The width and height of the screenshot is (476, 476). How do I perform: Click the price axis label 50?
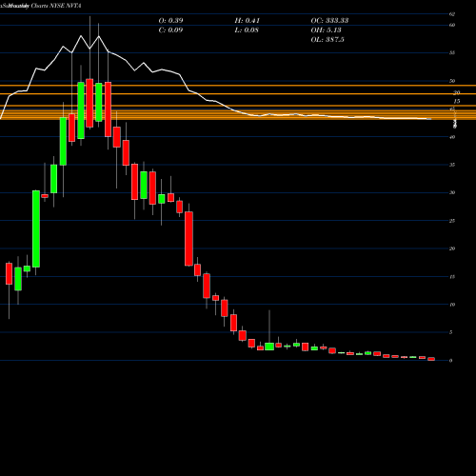452,81
